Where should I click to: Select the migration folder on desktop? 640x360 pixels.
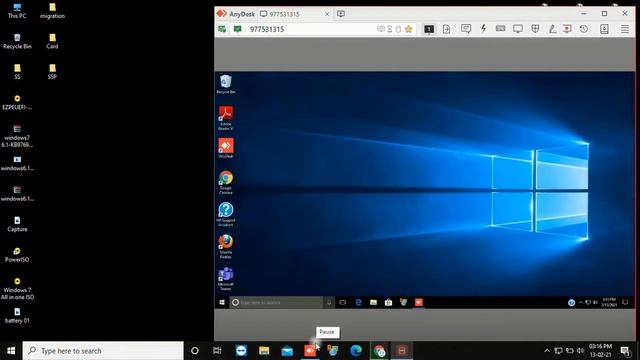[x=52, y=11]
